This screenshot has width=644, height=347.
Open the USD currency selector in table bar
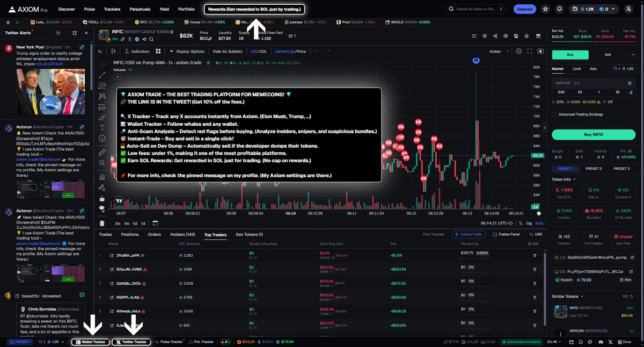point(535,235)
